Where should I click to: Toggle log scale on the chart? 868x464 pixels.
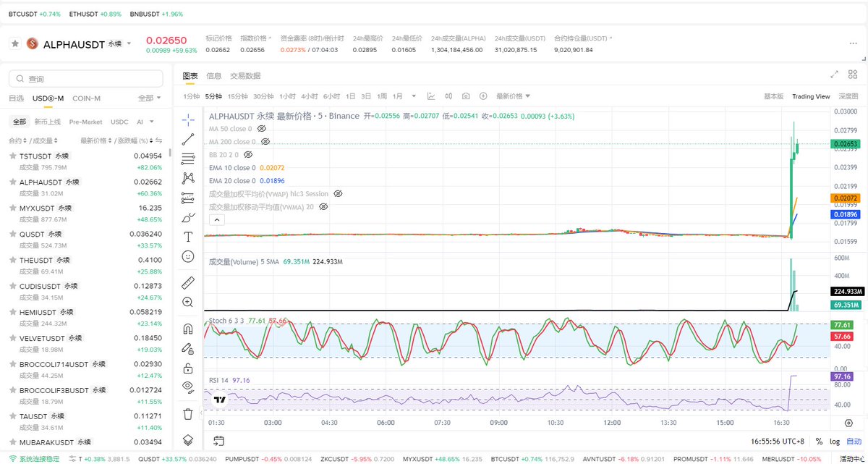click(835, 441)
